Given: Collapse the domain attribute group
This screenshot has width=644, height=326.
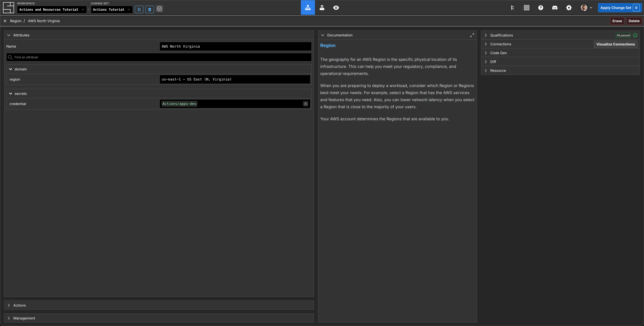Looking at the screenshot, I should pyautogui.click(x=11, y=69).
